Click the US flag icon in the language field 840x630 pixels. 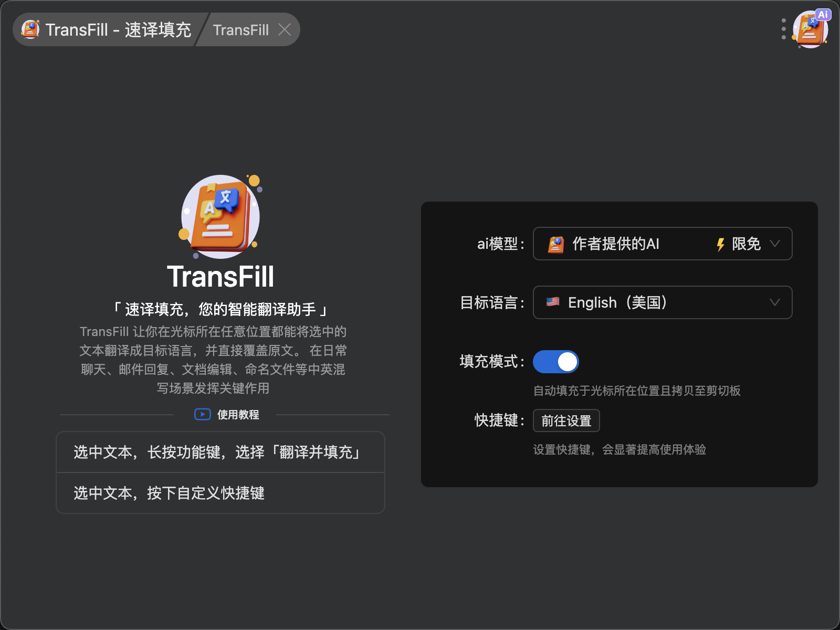[553, 302]
